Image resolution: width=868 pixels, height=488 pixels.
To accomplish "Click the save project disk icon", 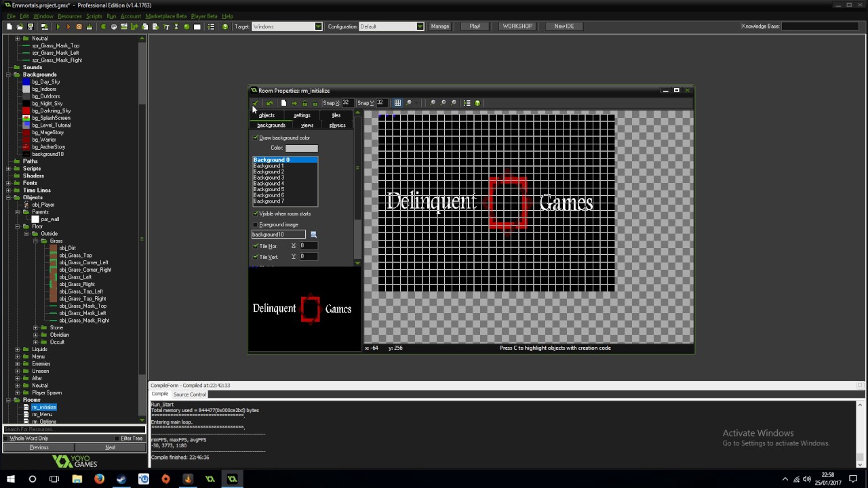I will 30,26.
